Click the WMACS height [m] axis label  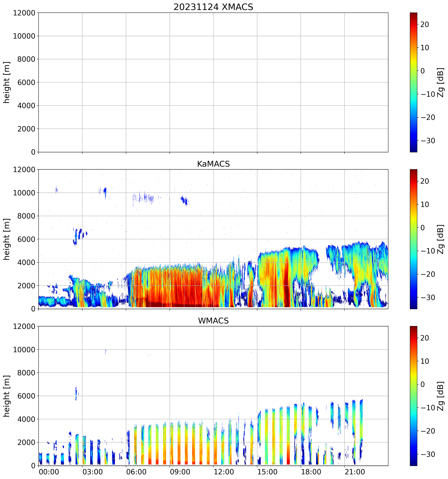tap(7, 396)
